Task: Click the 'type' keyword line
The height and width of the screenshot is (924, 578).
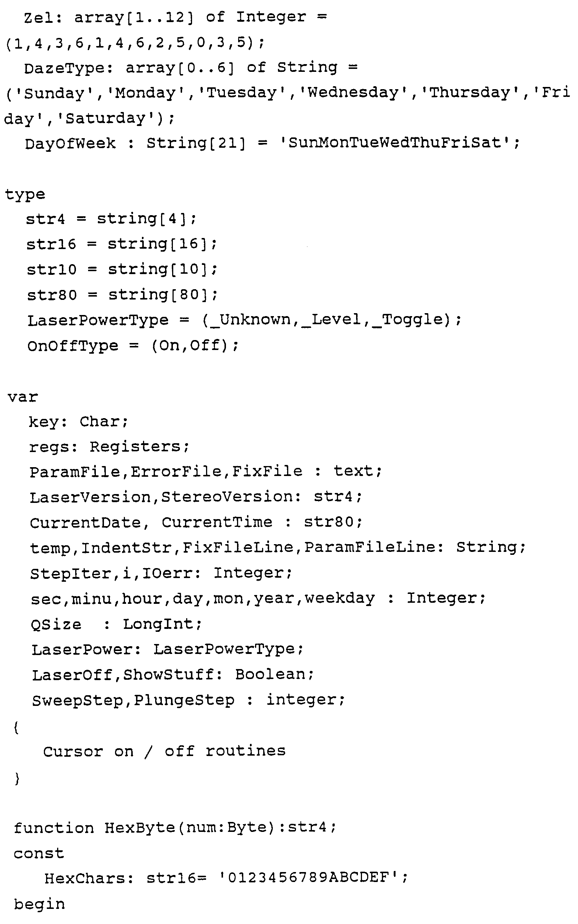Action: coord(25,195)
